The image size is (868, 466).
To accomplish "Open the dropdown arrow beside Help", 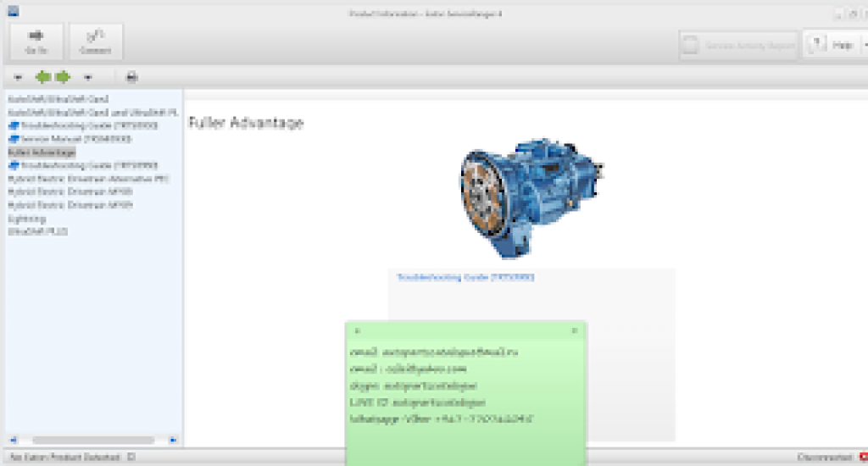I will tap(865, 46).
